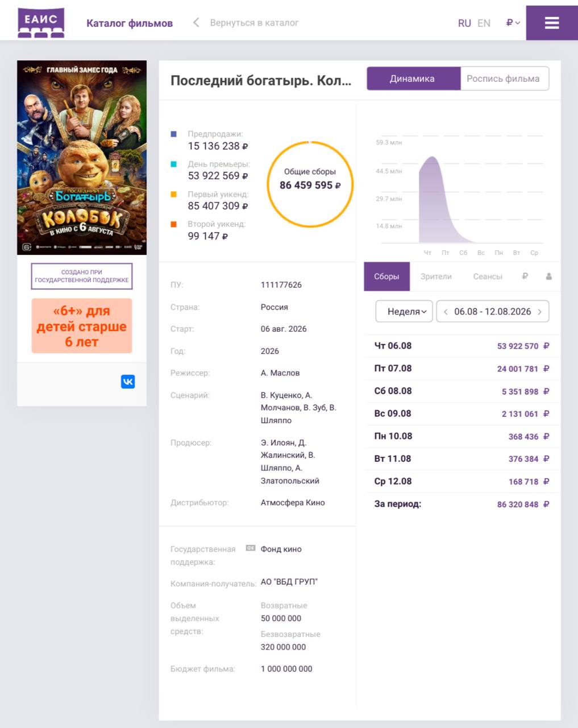Image resolution: width=578 pixels, height=728 pixels.
Task: Click Чт 06.08 row
Action: click(461, 346)
